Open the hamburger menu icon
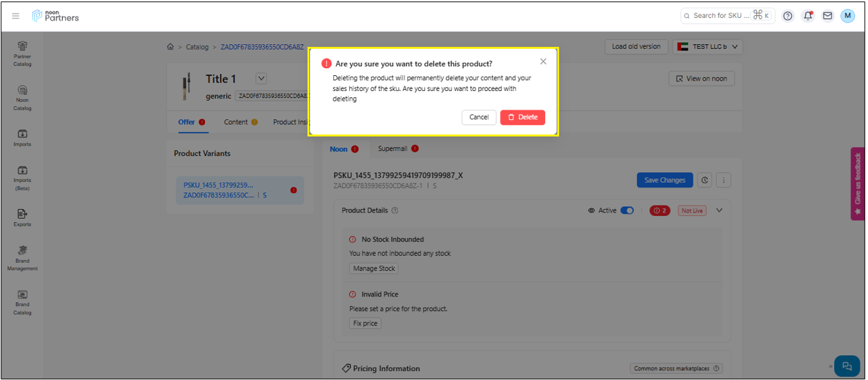868x380 pixels. 16,16
